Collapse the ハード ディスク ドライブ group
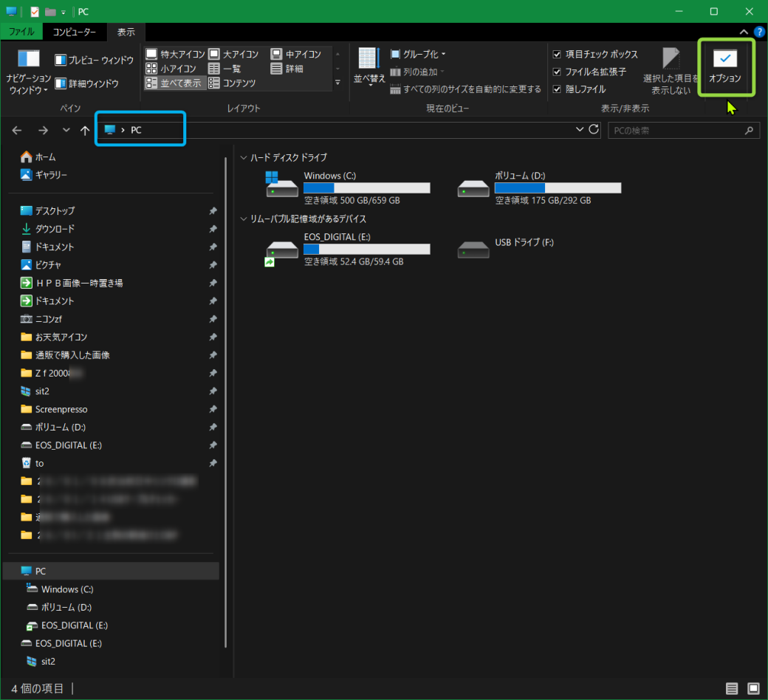The height and width of the screenshot is (700, 768). pos(244,158)
